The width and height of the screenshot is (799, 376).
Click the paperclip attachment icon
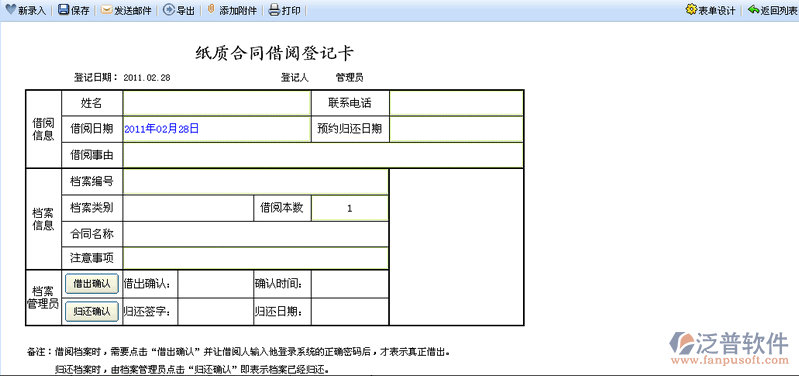click(x=211, y=10)
